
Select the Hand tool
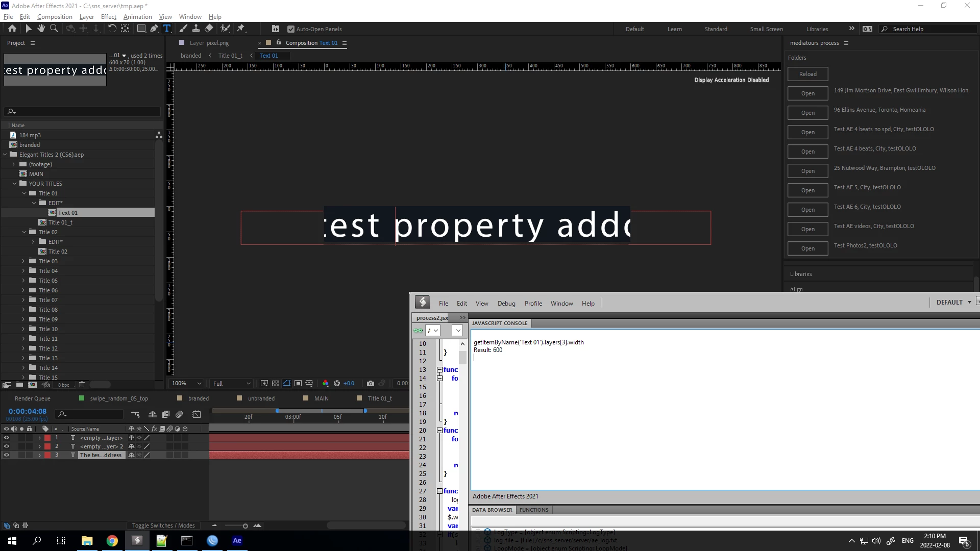41,29
